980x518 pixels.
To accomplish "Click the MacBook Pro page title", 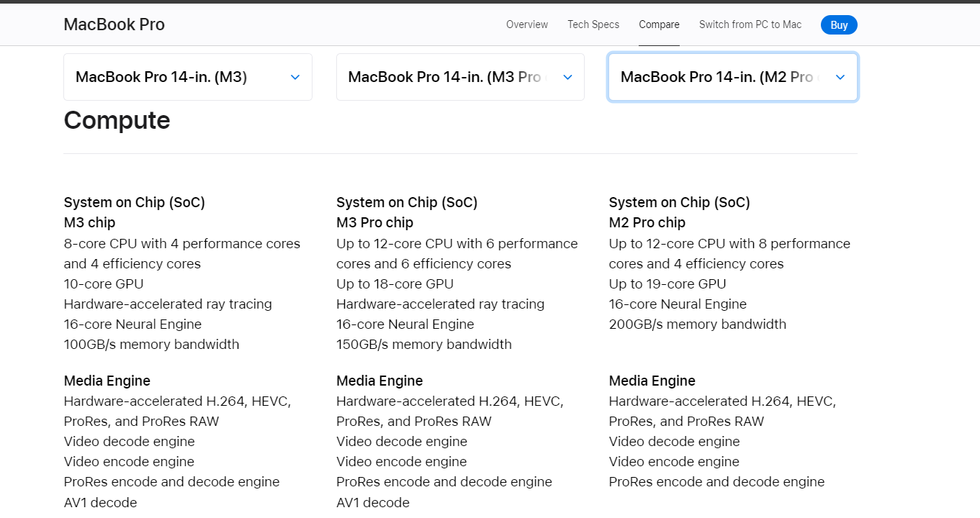I will click(114, 24).
